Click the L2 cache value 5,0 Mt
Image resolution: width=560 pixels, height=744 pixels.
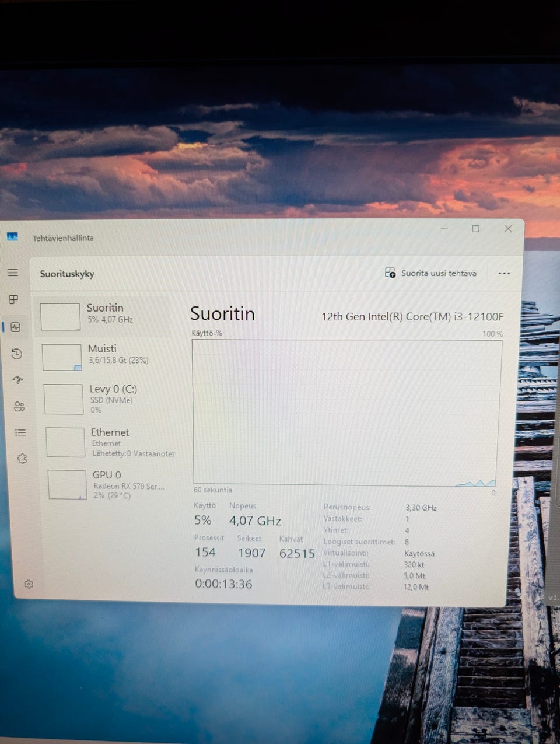[x=415, y=575]
